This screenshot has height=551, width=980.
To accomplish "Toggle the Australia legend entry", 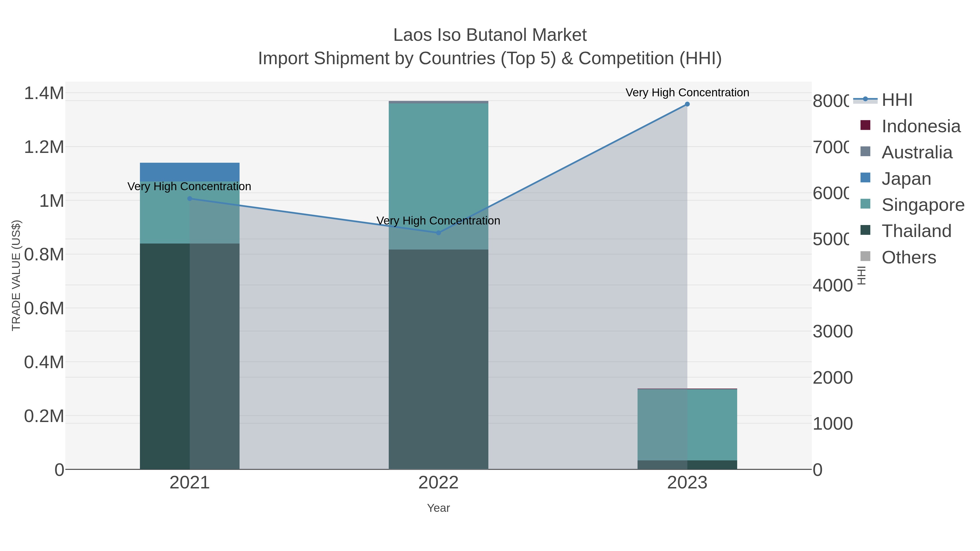I will point(906,152).
